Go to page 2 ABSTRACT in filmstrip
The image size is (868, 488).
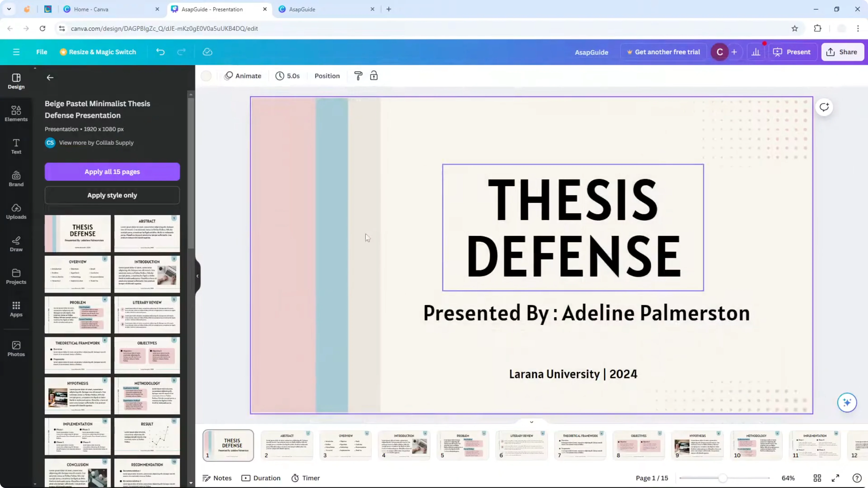tap(287, 445)
